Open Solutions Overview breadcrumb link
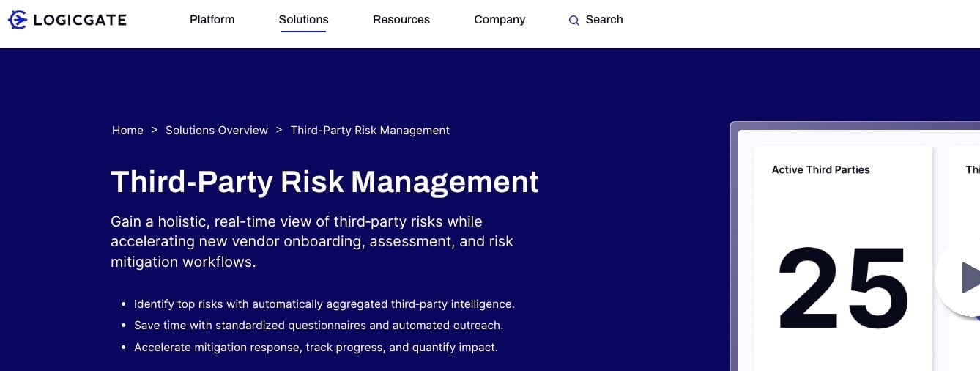 (x=217, y=130)
